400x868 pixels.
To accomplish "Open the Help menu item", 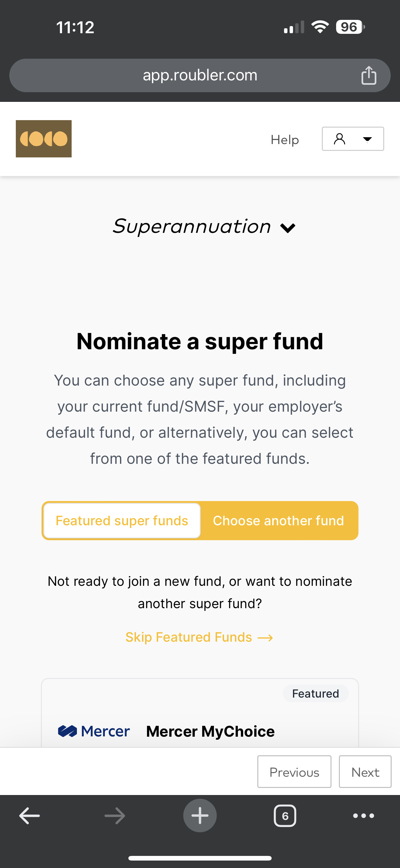I will pyautogui.click(x=285, y=139).
